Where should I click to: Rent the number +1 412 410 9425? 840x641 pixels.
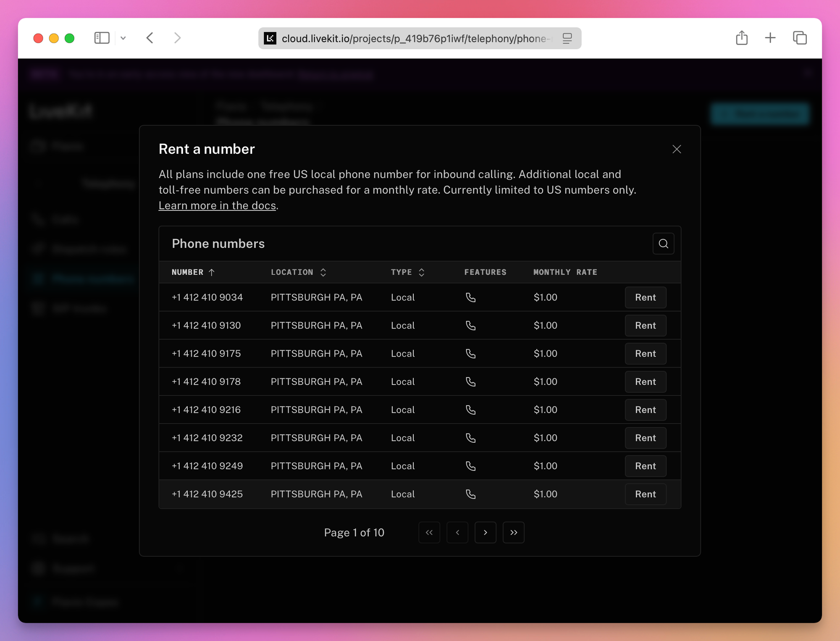(x=645, y=494)
